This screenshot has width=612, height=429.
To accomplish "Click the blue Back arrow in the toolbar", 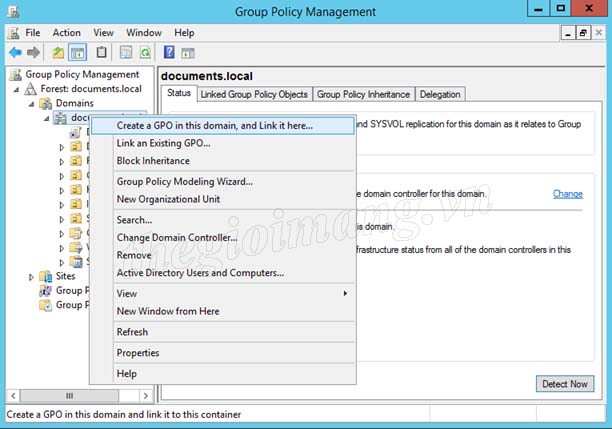I will [x=15, y=52].
